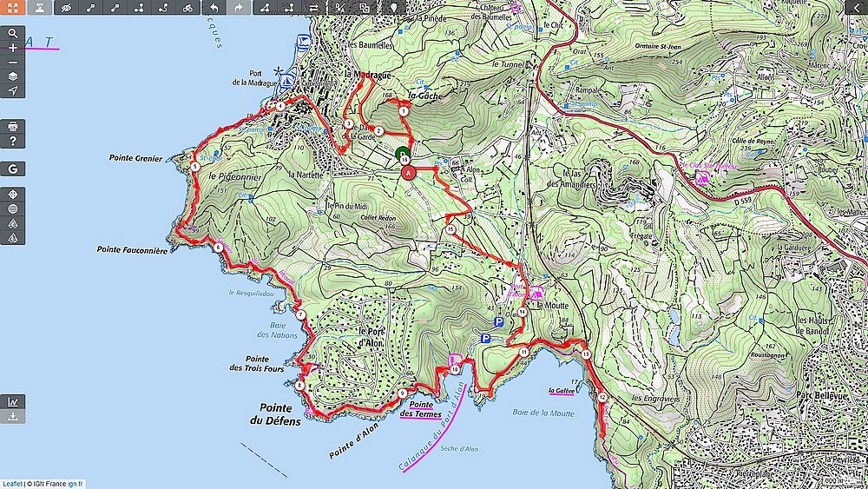Select waypoint 5 near Pointe Grenier
This screenshot has width=868, height=489.
tap(194, 166)
